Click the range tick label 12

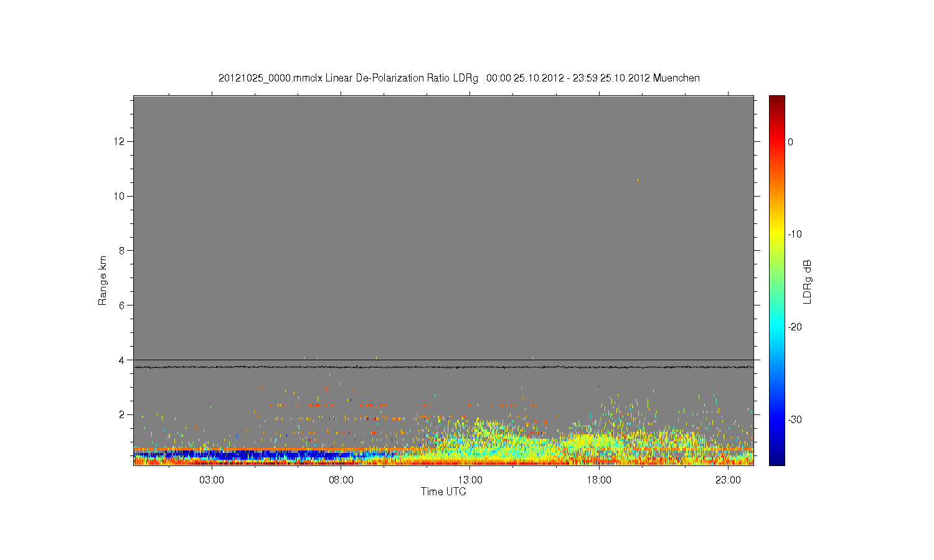(x=120, y=142)
